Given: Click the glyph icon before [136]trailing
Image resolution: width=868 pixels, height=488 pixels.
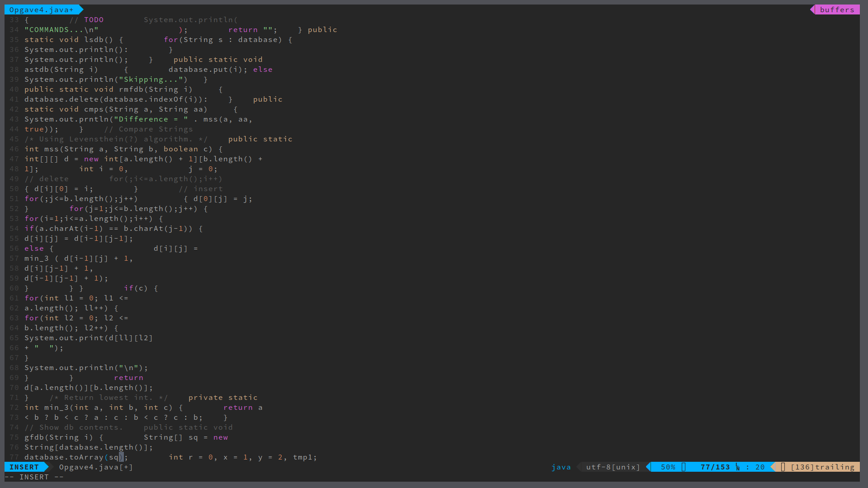Looking at the screenshot, I should click(x=783, y=467).
